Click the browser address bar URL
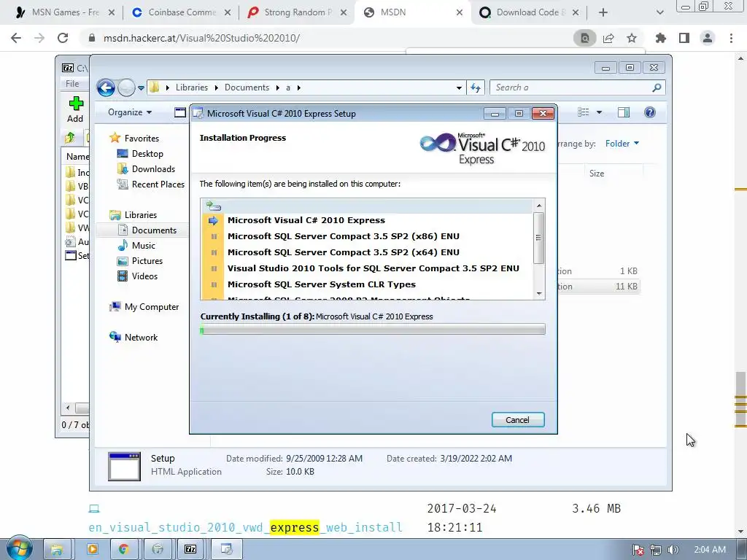The width and height of the screenshot is (747, 560). point(201,38)
